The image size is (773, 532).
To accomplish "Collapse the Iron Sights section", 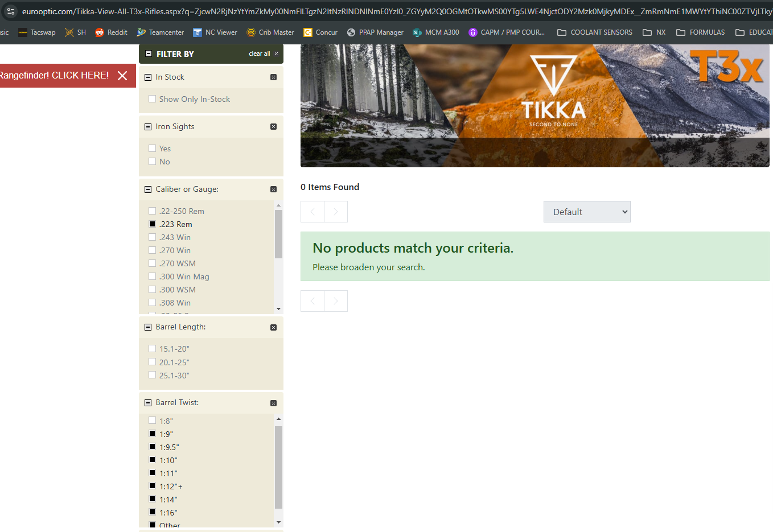I will tap(148, 127).
